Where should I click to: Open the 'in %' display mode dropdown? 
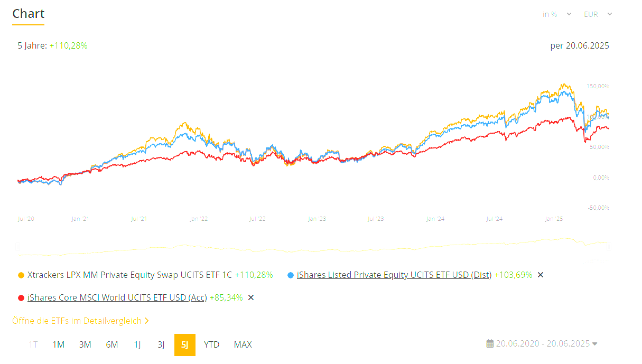coord(557,14)
